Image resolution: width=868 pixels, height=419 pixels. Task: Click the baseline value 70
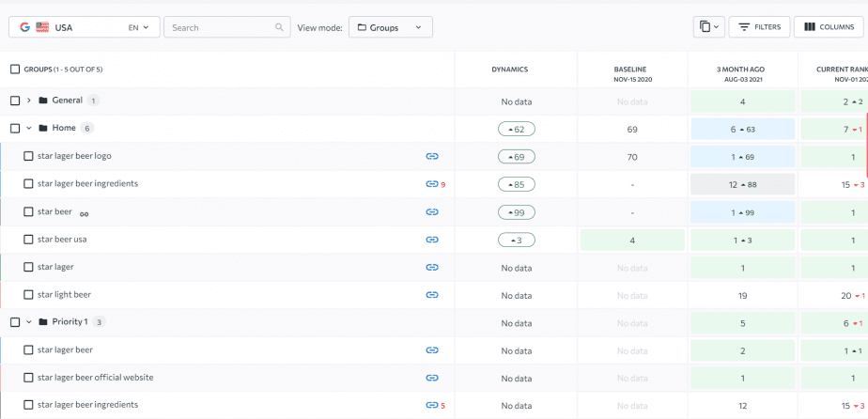pyautogui.click(x=633, y=157)
